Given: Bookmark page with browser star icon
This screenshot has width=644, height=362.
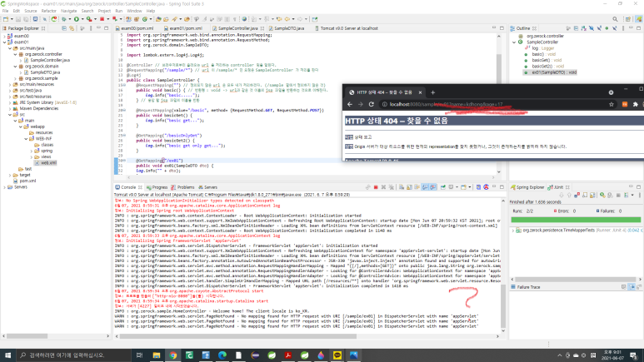Looking at the screenshot, I should point(612,104).
